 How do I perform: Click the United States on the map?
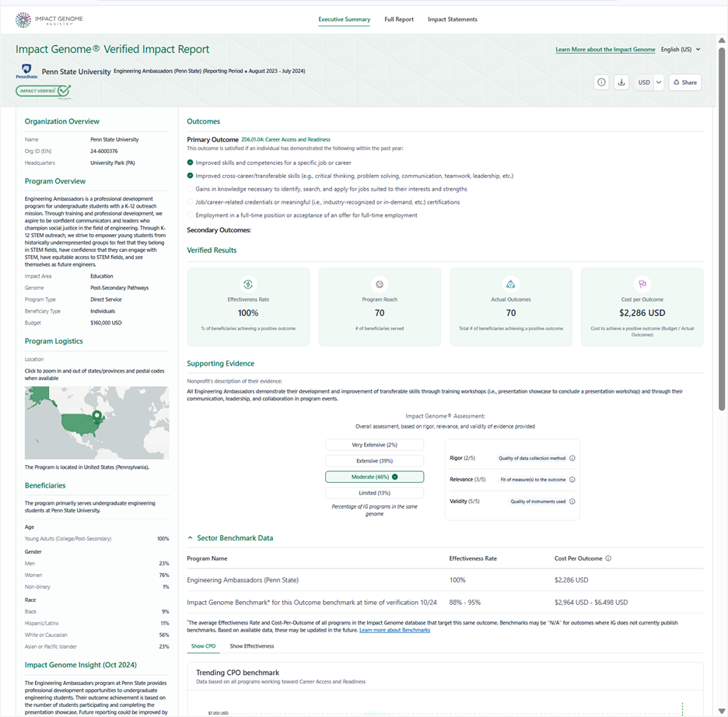click(x=81, y=425)
